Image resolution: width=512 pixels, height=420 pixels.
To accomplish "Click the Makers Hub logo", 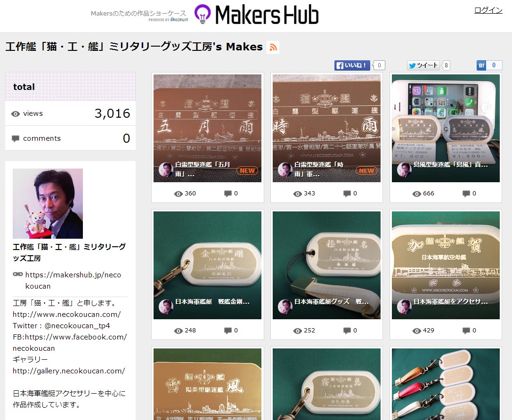I will (x=256, y=15).
